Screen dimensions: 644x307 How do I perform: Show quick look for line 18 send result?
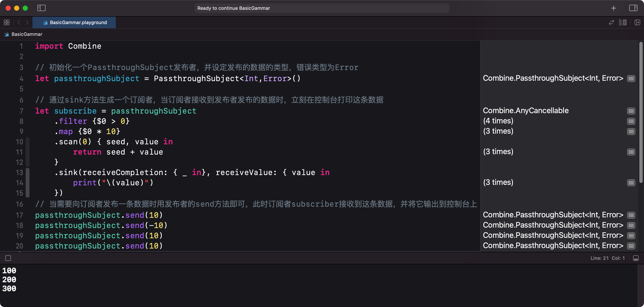point(631,225)
